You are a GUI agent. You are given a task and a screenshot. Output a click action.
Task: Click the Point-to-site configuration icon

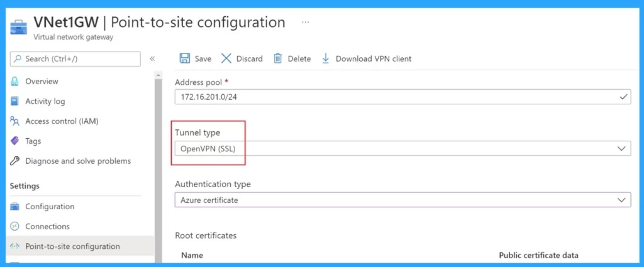(x=15, y=246)
